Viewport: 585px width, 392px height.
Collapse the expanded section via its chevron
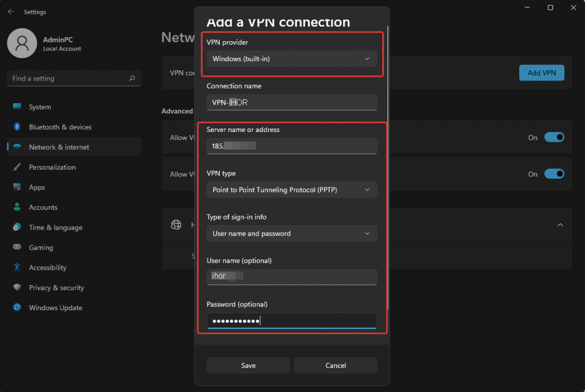tap(560, 225)
